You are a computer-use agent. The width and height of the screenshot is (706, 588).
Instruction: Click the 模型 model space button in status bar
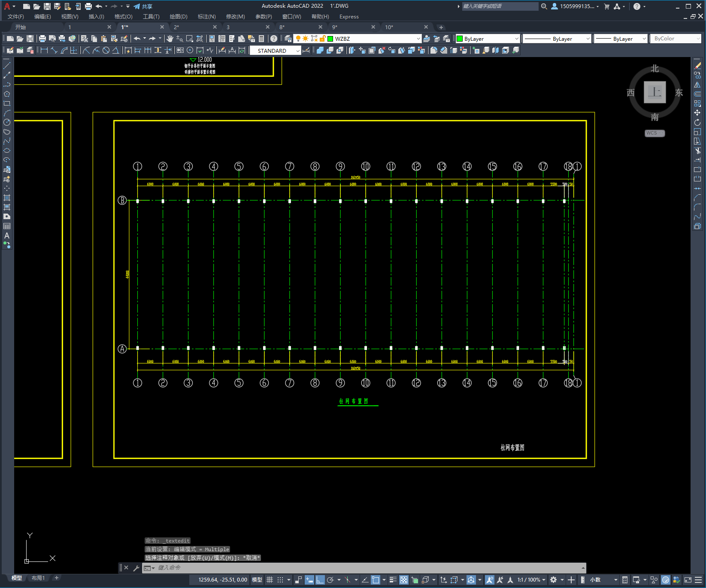pos(257,580)
